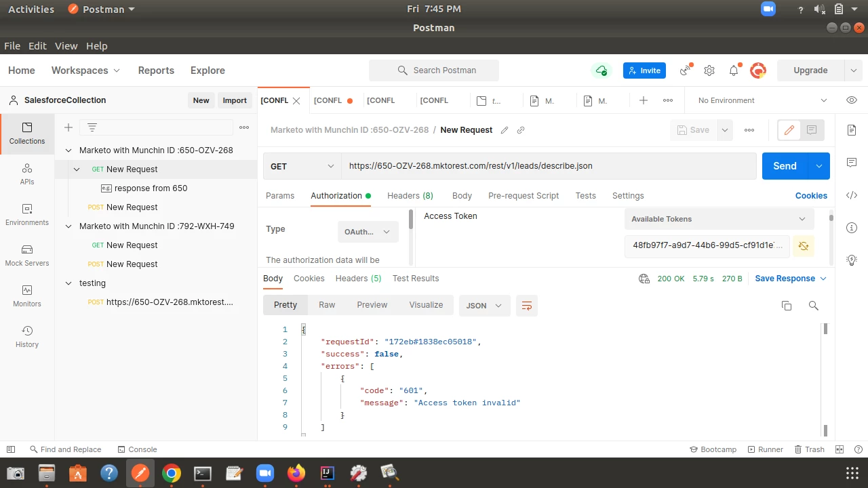Open the No Environment selector
This screenshot has height=488, width=868.
click(762, 100)
